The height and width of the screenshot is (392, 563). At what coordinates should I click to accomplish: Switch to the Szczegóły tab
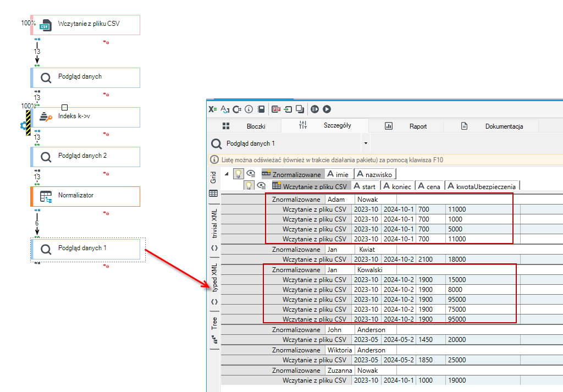(325, 125)
